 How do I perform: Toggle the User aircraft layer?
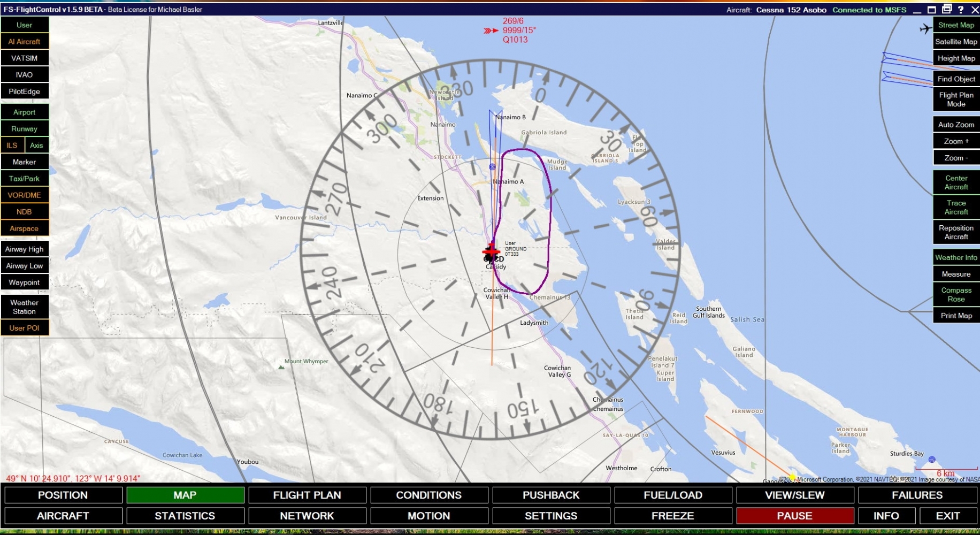[25, 25]
